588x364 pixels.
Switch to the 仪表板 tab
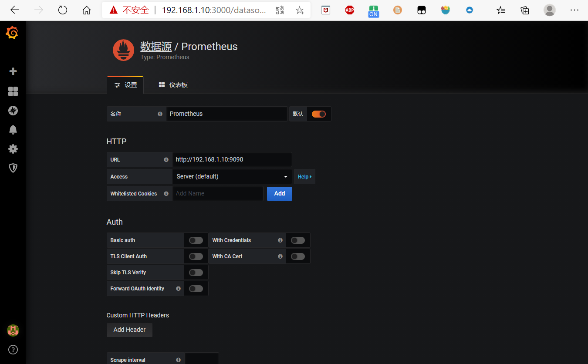[173, 85]
